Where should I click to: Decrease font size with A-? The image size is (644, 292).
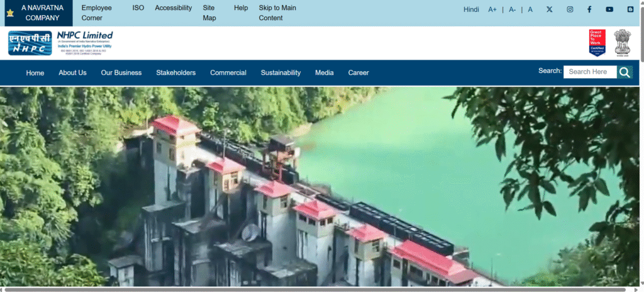(x=512, y=9)
